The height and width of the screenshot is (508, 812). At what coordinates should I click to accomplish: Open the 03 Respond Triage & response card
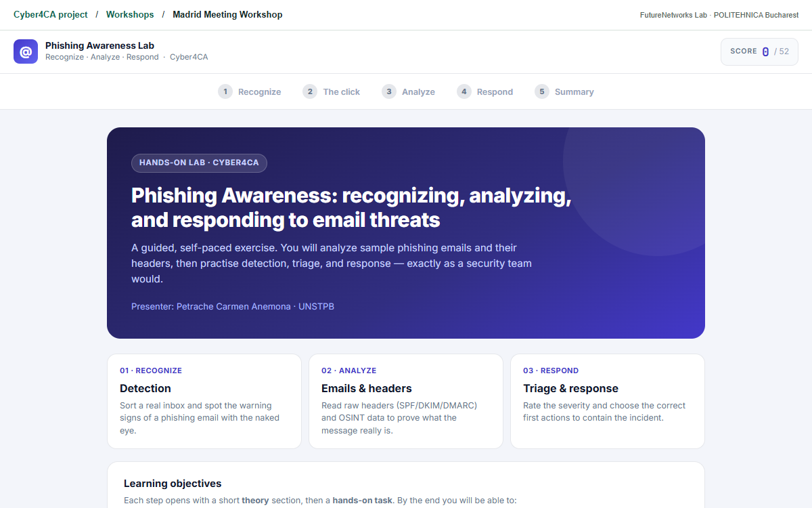(x=608, y=401)
